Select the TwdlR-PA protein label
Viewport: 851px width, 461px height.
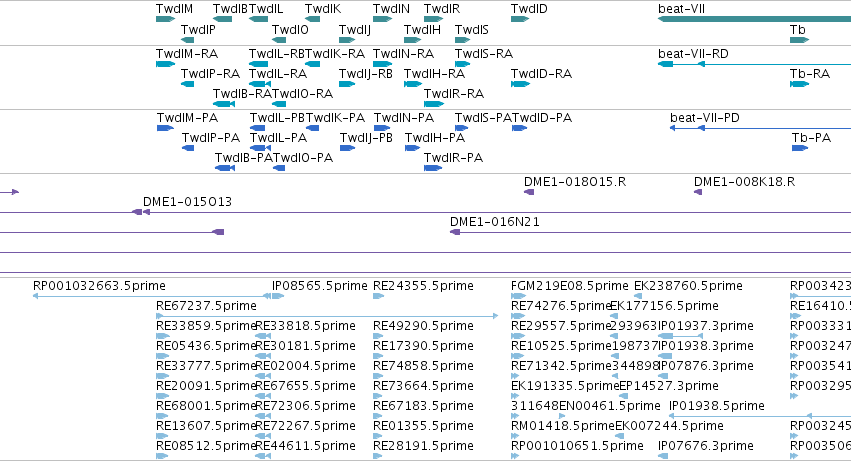[453, 158]
